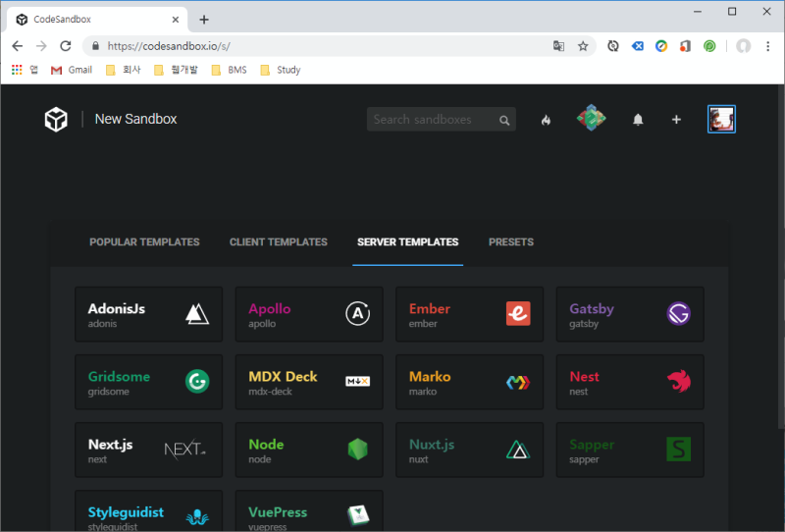Click the search magnifier icon
This screenshot has width=785, height=532.
point(504,120)
